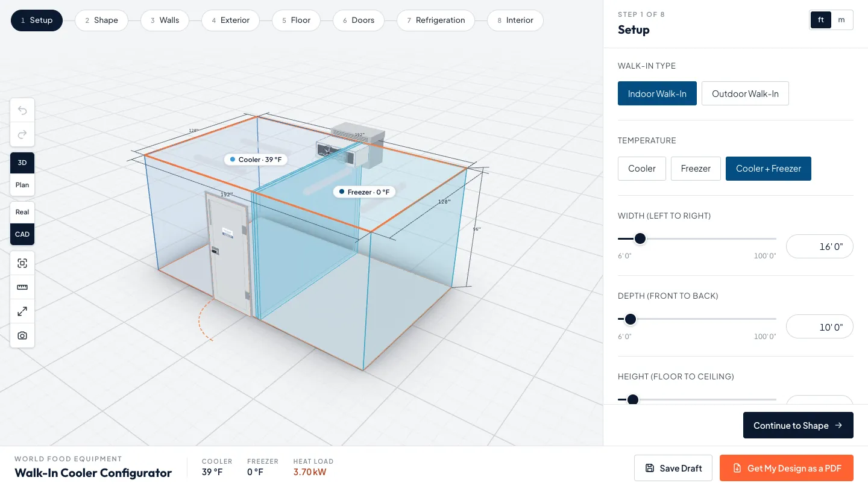
Task: Switch to Plan view mode
Action: tap(22, 185)
